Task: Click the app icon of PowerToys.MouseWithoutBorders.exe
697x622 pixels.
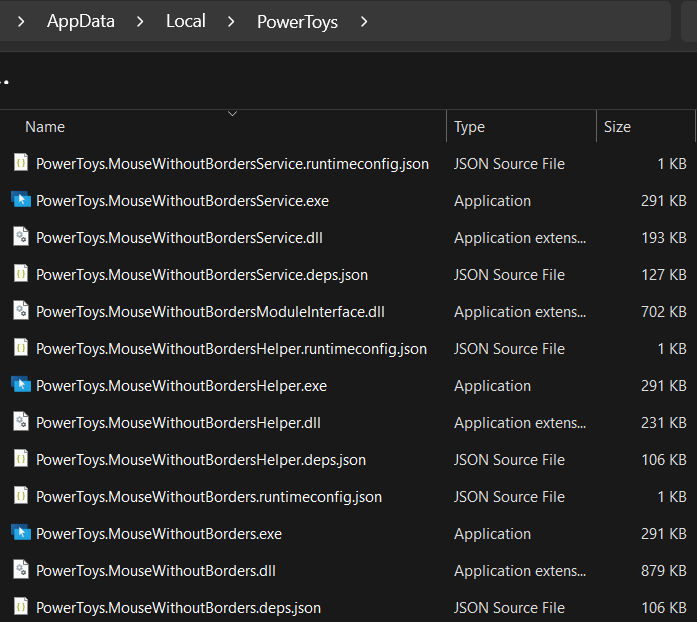Action: 21,533
